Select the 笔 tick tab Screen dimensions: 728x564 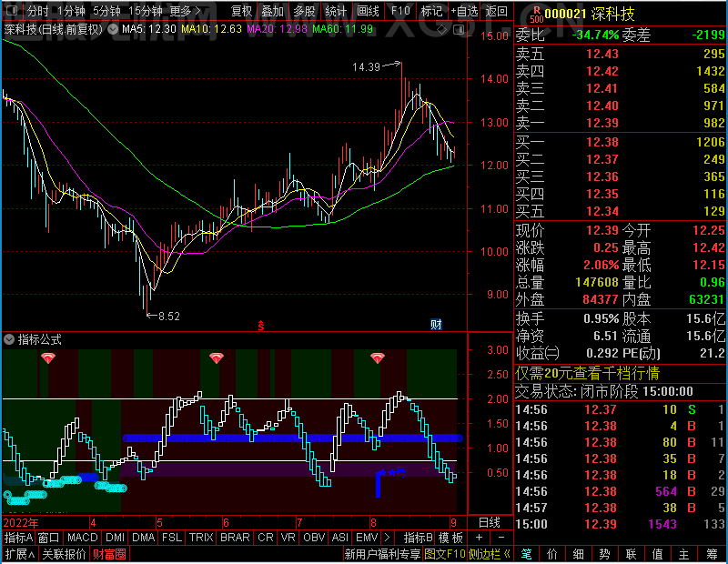tap(526, 554)
